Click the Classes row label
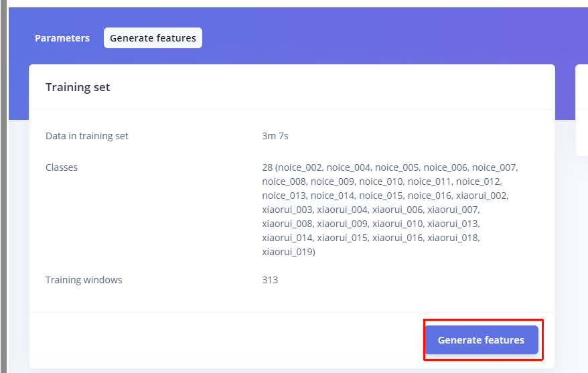The width and height of the screenshot is (588, 373). [x=62, y=167]
